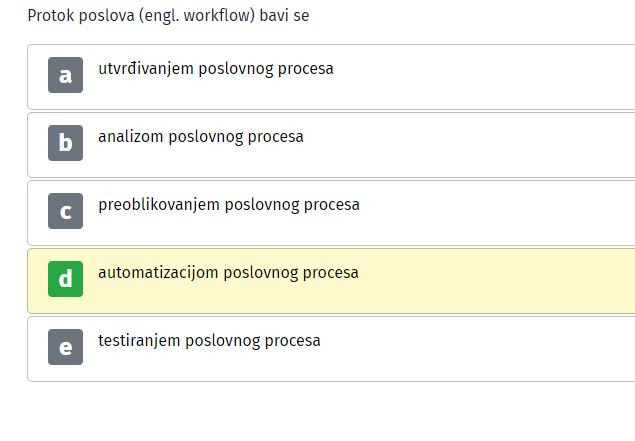Click the word 'testiranjem' in option e
This screenshot has height=441, width=635.
tap(139, 341)
